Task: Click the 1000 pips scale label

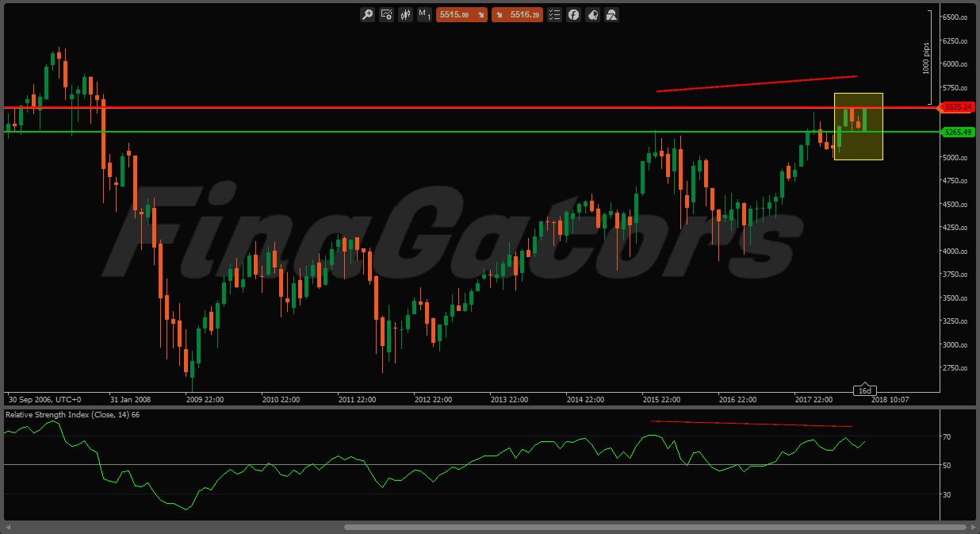Action: click(925, 58)
